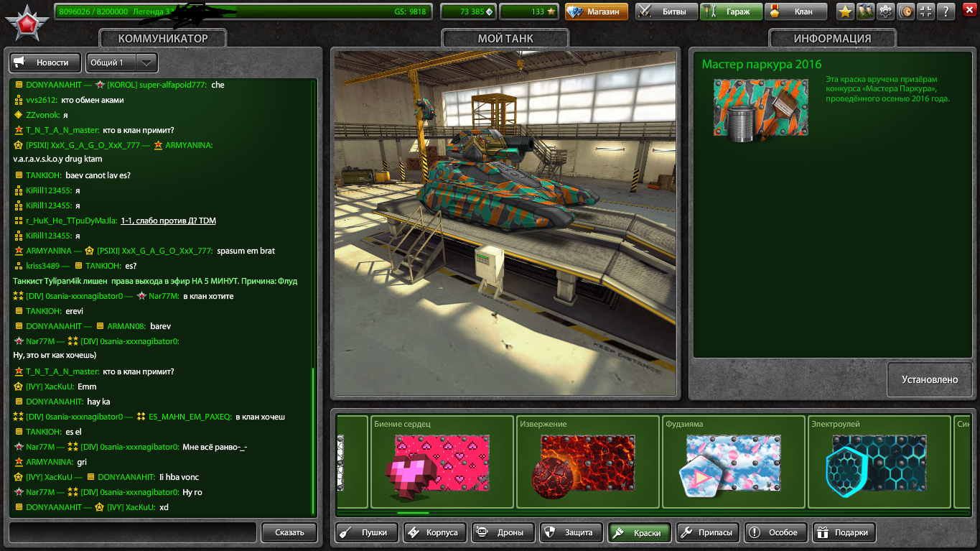The height and width of the screenshot is (551, 980).
Task: Click the 73 385 crystals counter
Action: pos(467,11)
